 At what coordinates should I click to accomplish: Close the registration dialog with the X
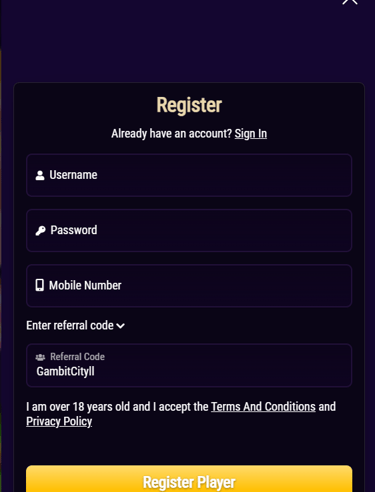coord(350,2)
